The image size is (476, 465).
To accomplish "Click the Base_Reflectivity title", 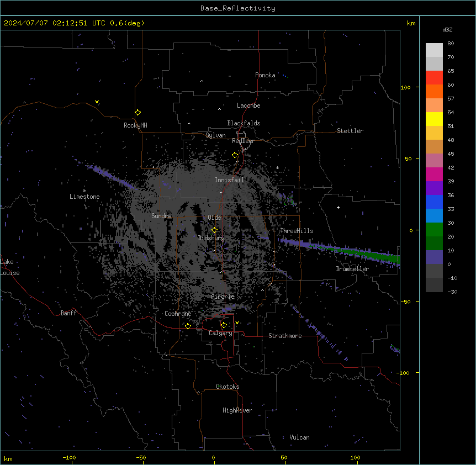I will [238, 8].
